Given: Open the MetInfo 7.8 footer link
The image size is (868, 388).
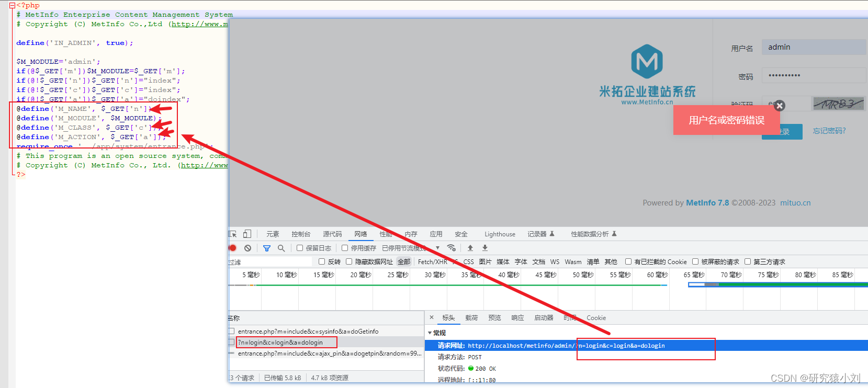Looking at the screenshot, I should 707,203.
